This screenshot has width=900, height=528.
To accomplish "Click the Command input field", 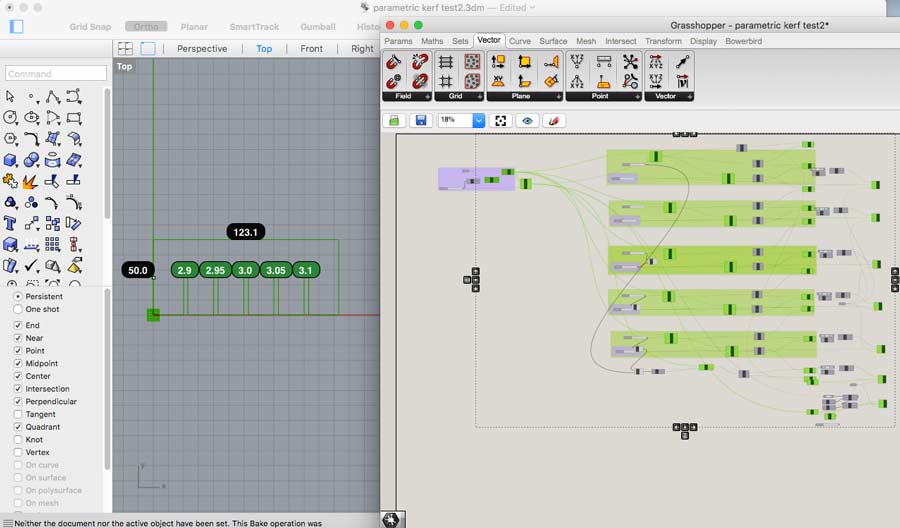I will point(56,73).
